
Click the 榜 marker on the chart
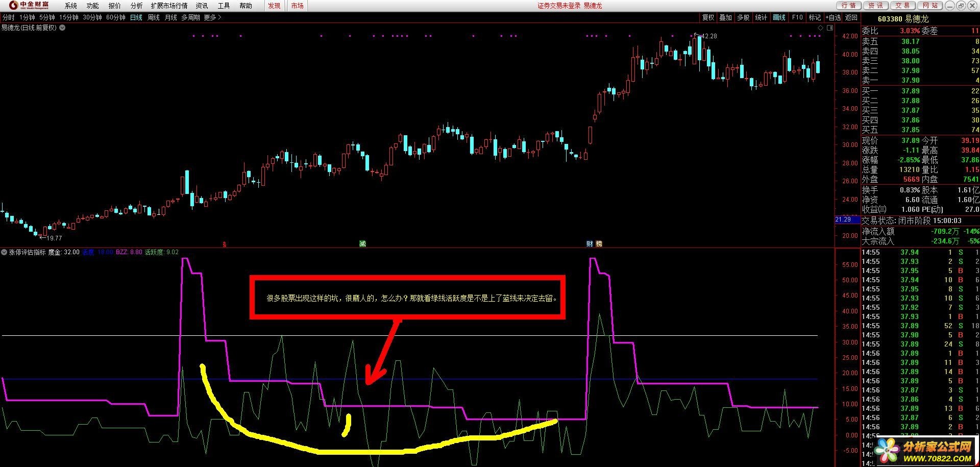pos(599,244)
